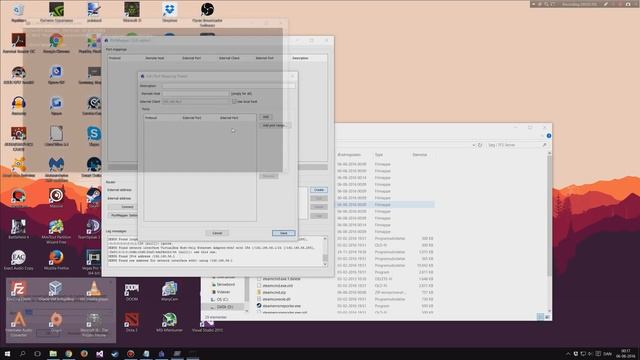Select the DATA (D:) drive in Explorer tree
640x360 pixels.
coord(225,307)
